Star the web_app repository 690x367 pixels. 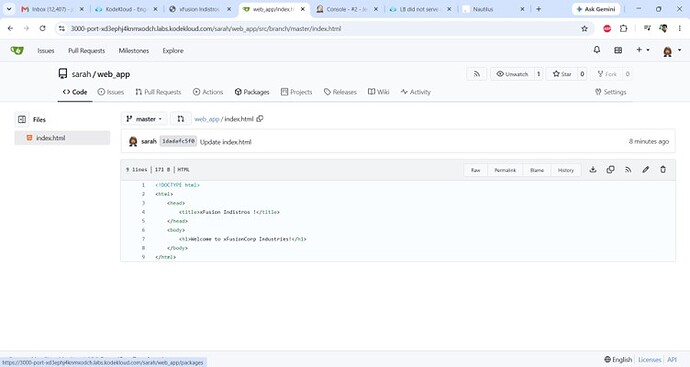[562, 74]
